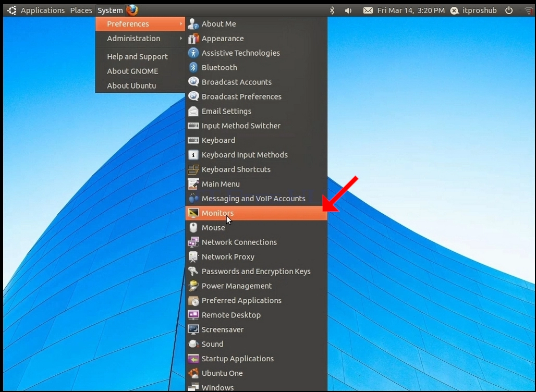536x392 pixels.
Task: Open Help and Support
Action: pos(137,57)
